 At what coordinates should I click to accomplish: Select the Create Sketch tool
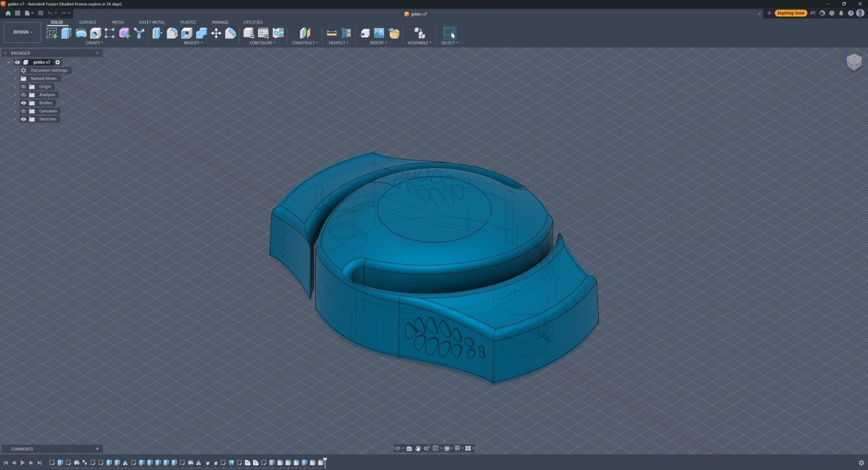(52, 33)
